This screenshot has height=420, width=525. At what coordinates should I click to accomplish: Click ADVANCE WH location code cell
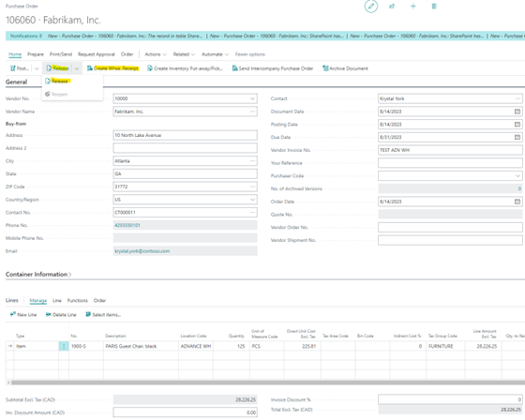pyautogui.click(x=196, y=346)
